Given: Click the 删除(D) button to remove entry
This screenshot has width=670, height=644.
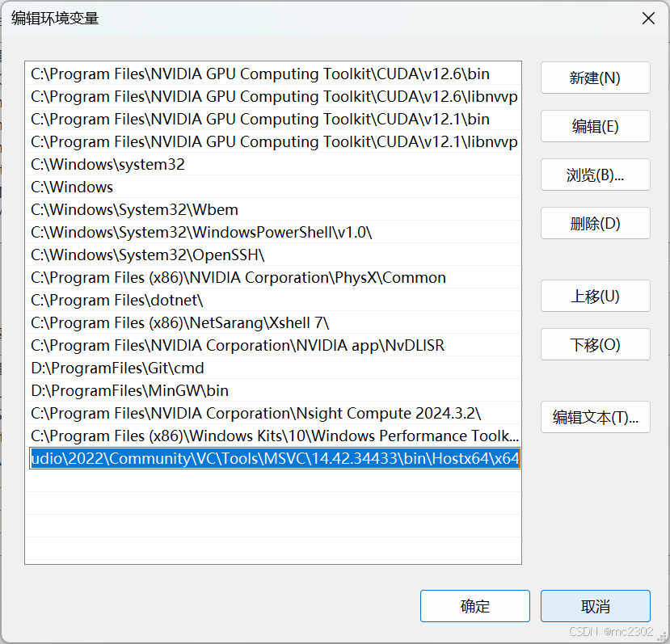Looking at the screenshot, I should (x=595, y=223).
